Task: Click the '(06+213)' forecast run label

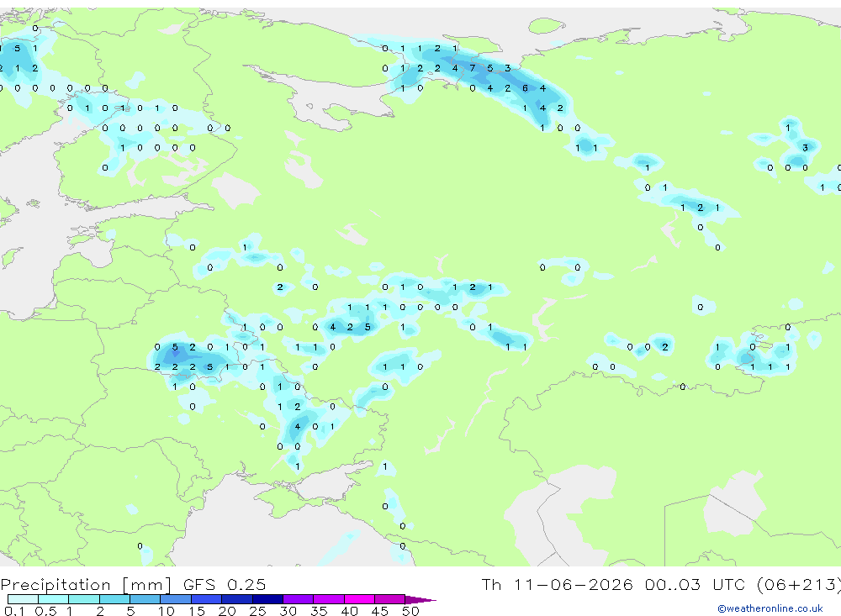Action: 799,585
